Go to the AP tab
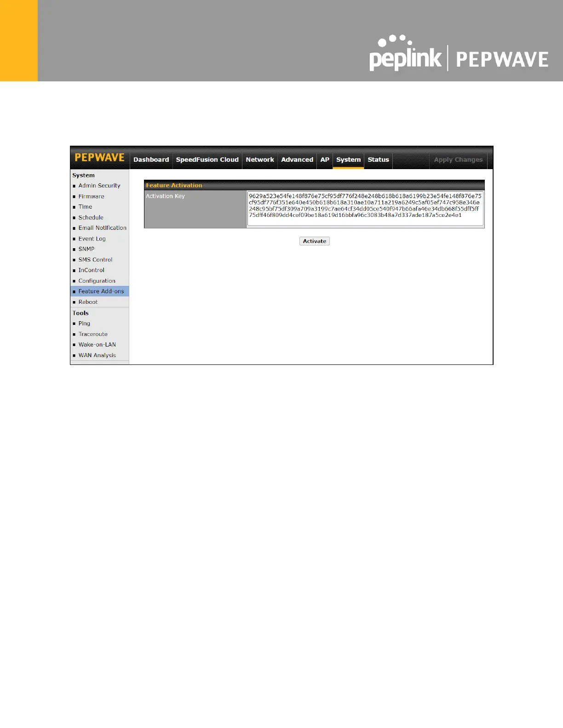The width and height of the screenshot is (563, 728). coord(325,159)
